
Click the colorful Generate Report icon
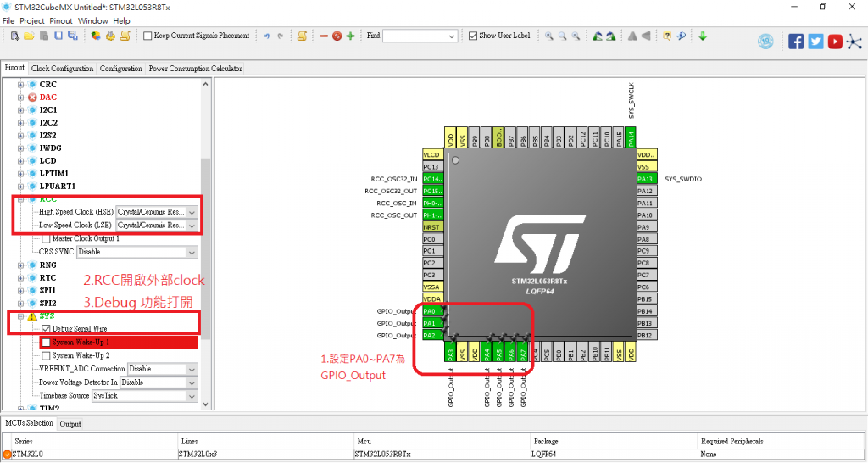click(x=96, y=36)
